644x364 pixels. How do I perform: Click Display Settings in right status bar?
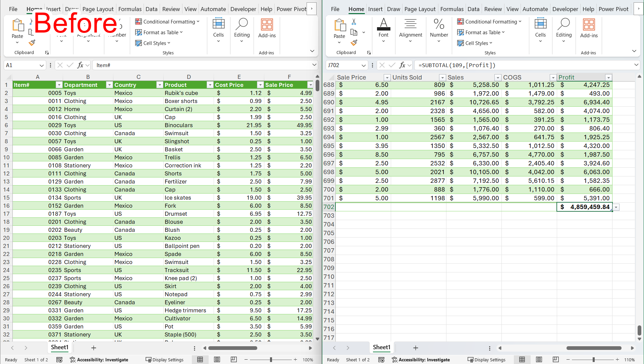(487, 360)
